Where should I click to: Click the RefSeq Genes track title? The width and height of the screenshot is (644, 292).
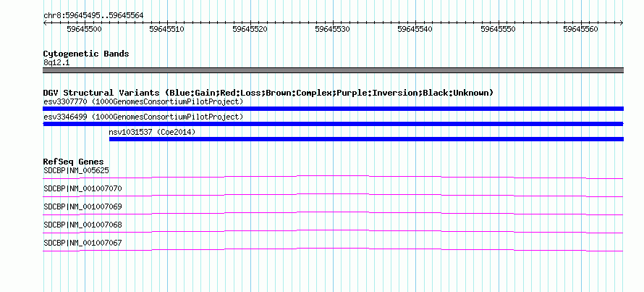[74, 162]
